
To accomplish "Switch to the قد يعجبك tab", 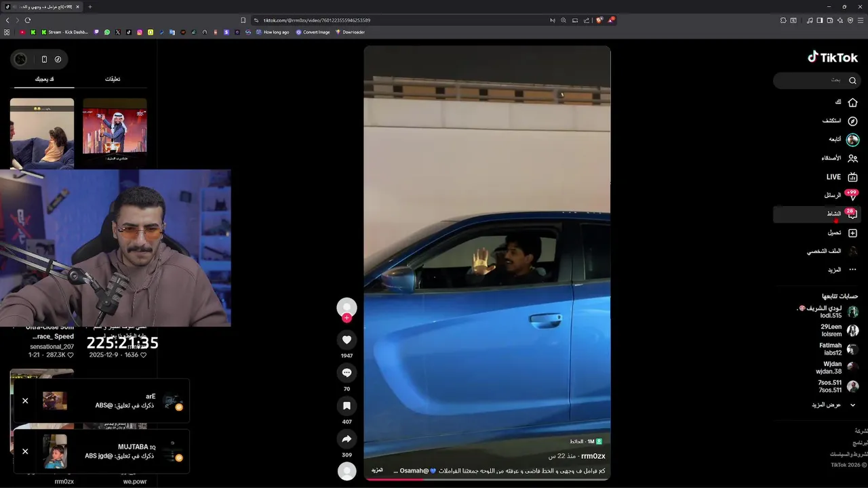I will 44,79.
